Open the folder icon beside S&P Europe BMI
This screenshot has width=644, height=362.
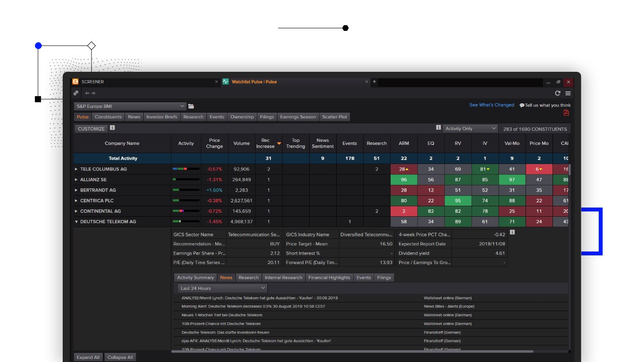point(191,106)
